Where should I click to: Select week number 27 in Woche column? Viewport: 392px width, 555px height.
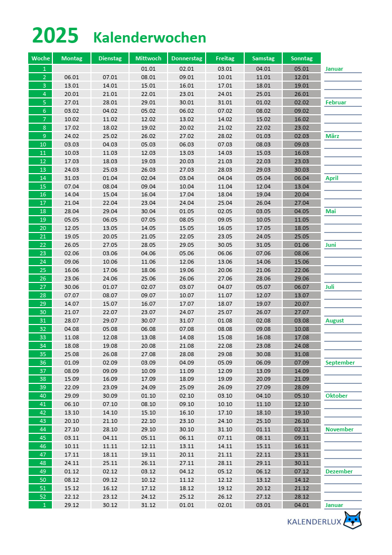43,287
